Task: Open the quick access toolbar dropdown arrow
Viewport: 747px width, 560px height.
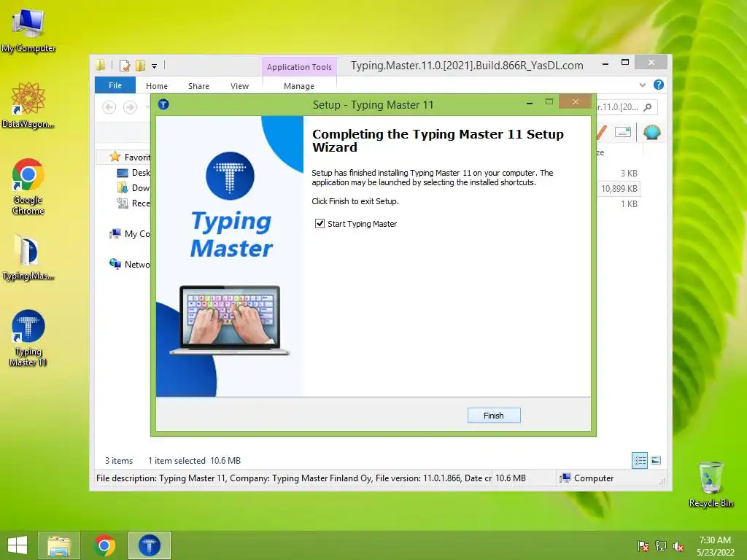Action: click(x=155, y=66)
